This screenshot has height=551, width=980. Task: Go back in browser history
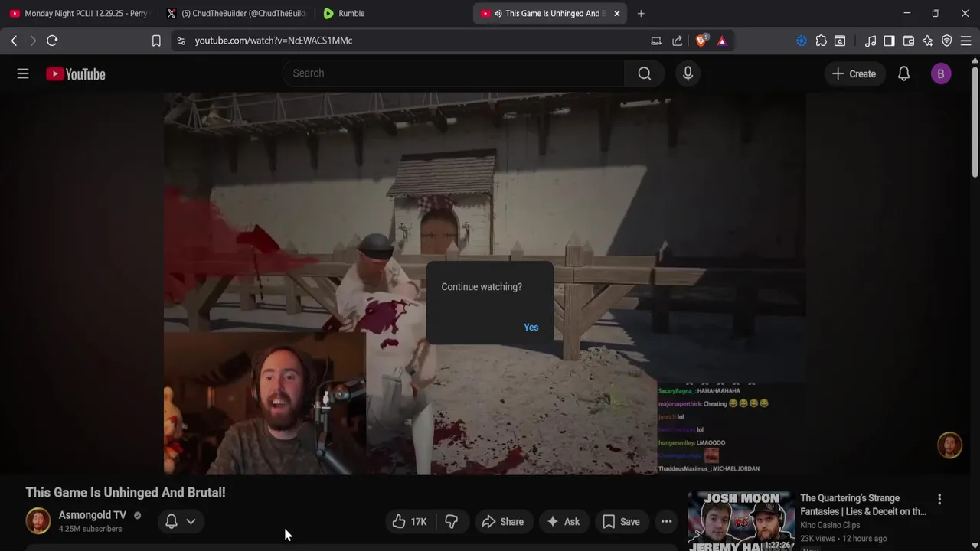[14, 41]
